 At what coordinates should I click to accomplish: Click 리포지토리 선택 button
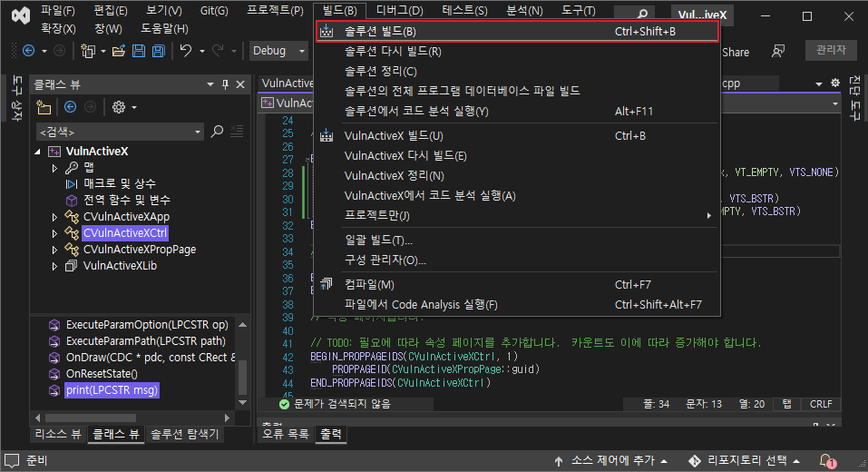point(745,461)
